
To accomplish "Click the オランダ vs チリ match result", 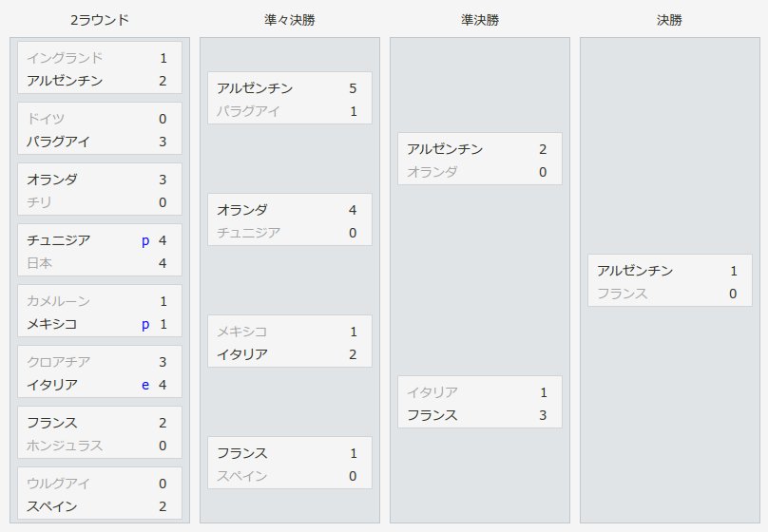I will coord(100,189).
